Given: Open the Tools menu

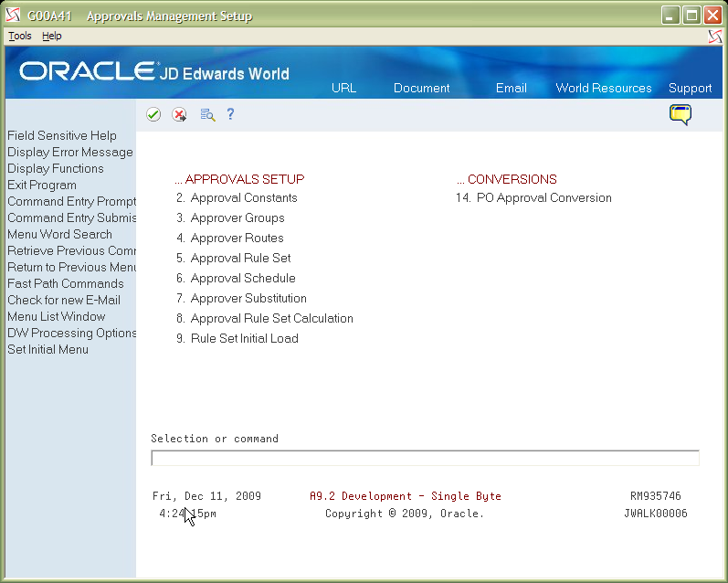Looking at the screenshot, I should 20,36.
